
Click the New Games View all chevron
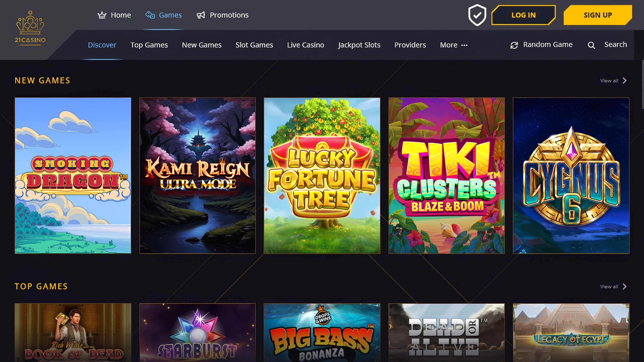[625, 81]
